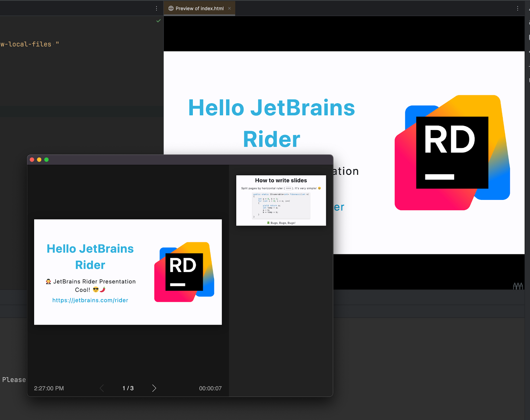Click the RD Rider logo in the presenter slide
This screenshot has width=530, height=420.
[x=184, y=272]
